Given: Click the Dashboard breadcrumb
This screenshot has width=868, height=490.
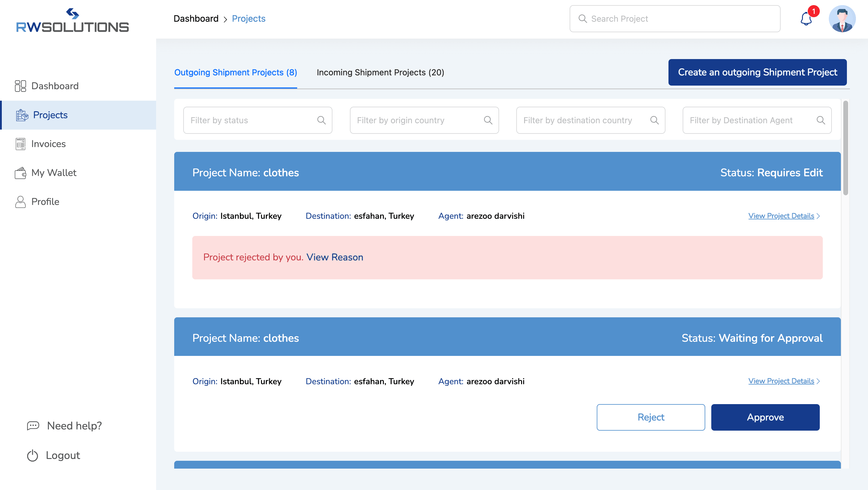Looking at the screenshot, I should click(x=196, y=19).
